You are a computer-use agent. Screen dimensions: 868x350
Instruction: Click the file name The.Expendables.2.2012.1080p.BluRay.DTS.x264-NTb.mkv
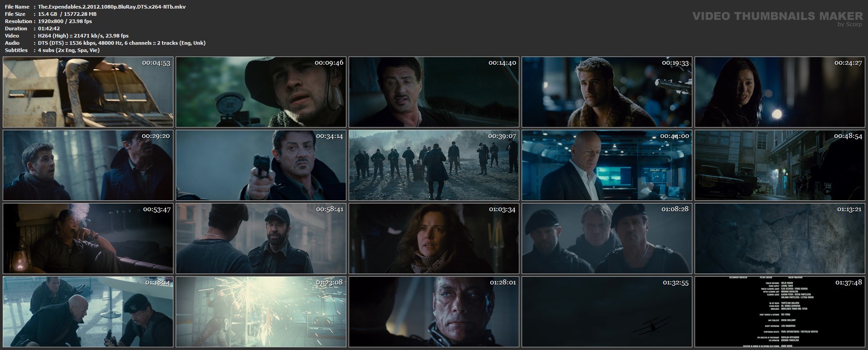112,7
